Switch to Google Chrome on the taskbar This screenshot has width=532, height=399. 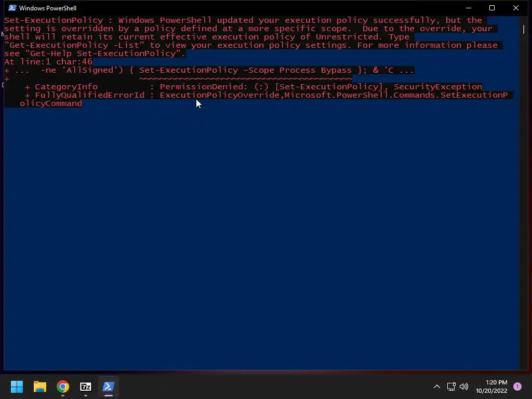pos(63,387)
